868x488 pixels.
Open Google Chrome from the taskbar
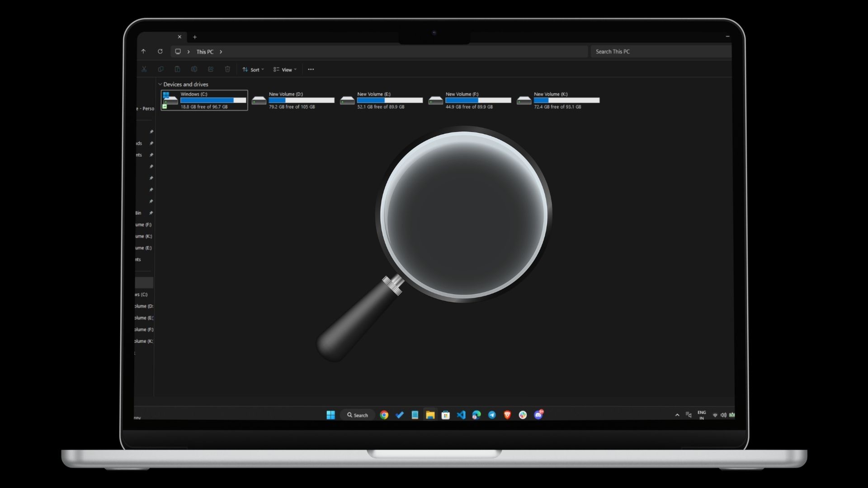(384, 415)
